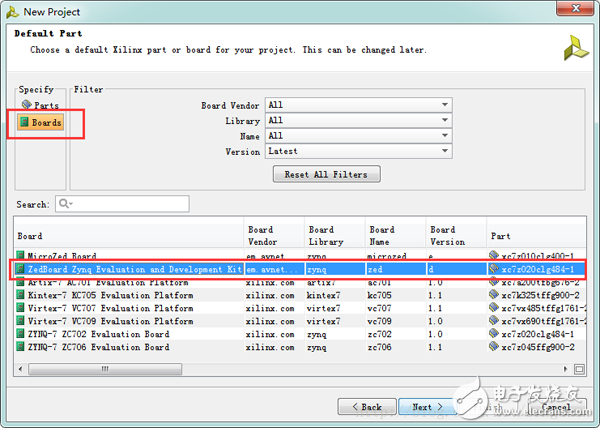The image size is (600, 428).
Task: Expand the Name filter dropdown
Action: (x=357, y=136)
